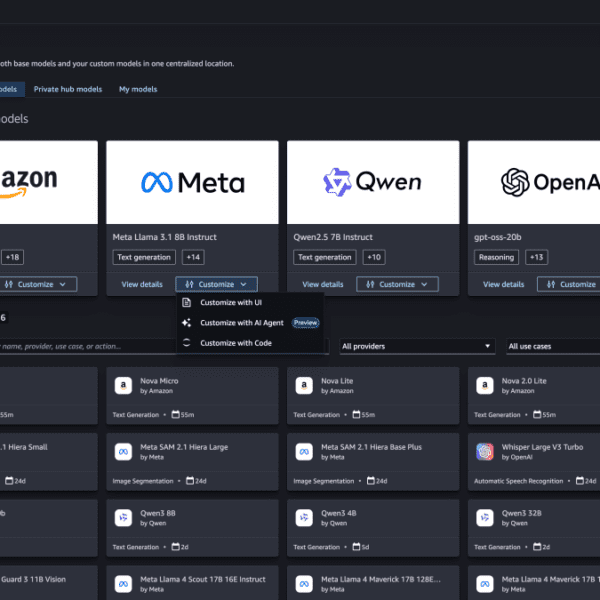This screenshot has height=600, width=600.
Task: Click the Meta icon on Llama 4 Scout card
Action: pos(123,584)
